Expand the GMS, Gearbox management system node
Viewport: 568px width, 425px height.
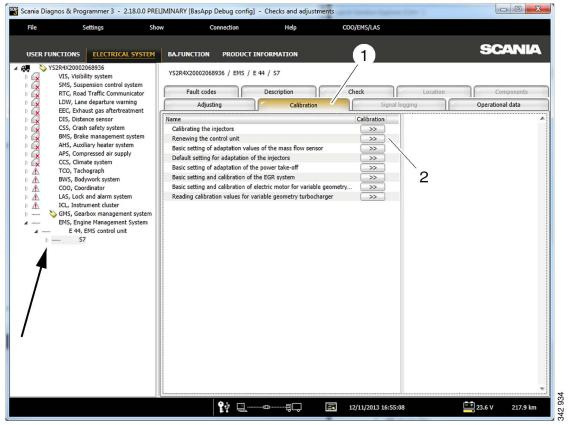point(26,214)
